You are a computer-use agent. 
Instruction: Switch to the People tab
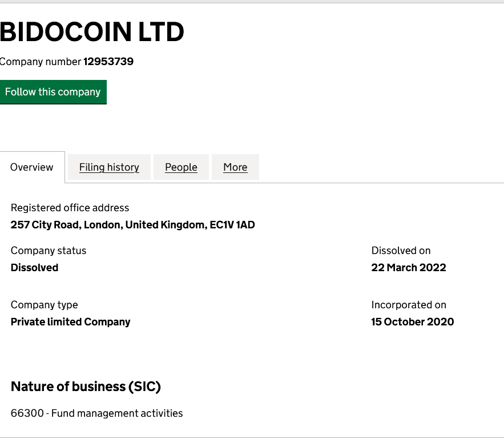tap(181, 167)
